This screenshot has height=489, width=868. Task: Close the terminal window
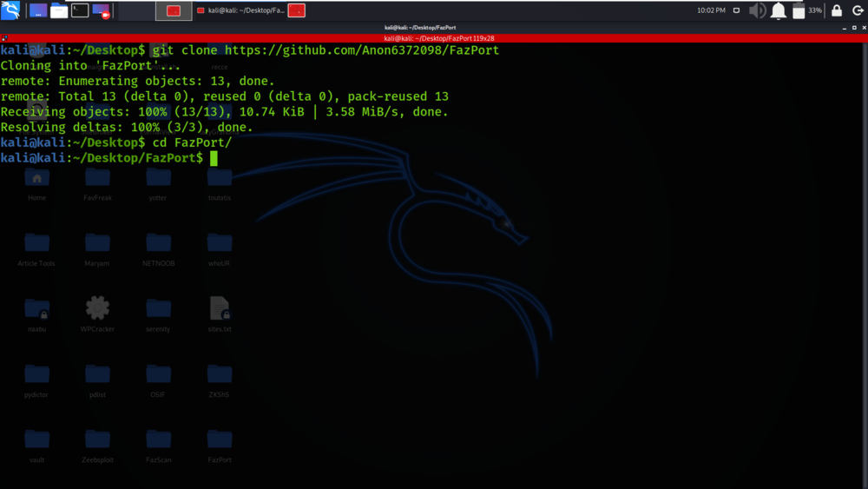pyautogui.click(x=864, y=27)
